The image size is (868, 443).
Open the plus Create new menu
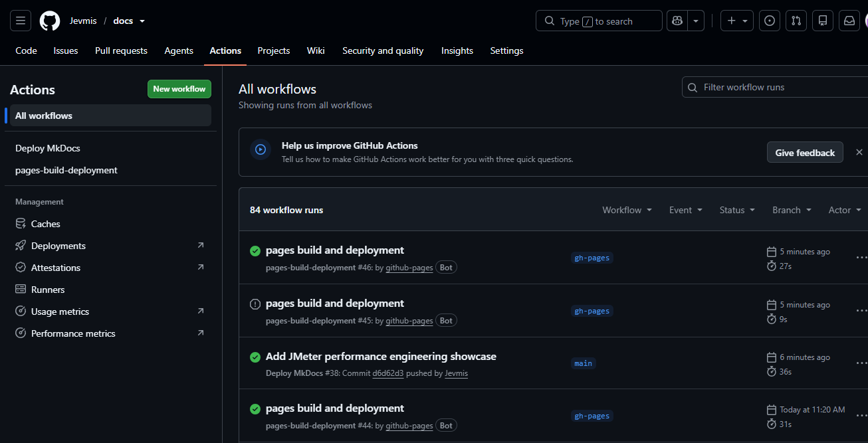point(737,21)
